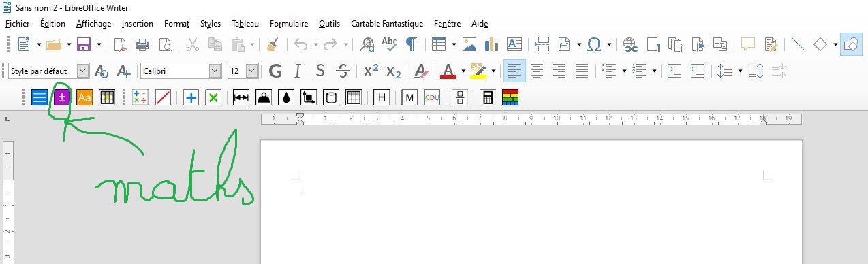The width and height of the screenshot is (868, 264).
Task: Open the paragraph style dropdown
Action: [83, 71]
